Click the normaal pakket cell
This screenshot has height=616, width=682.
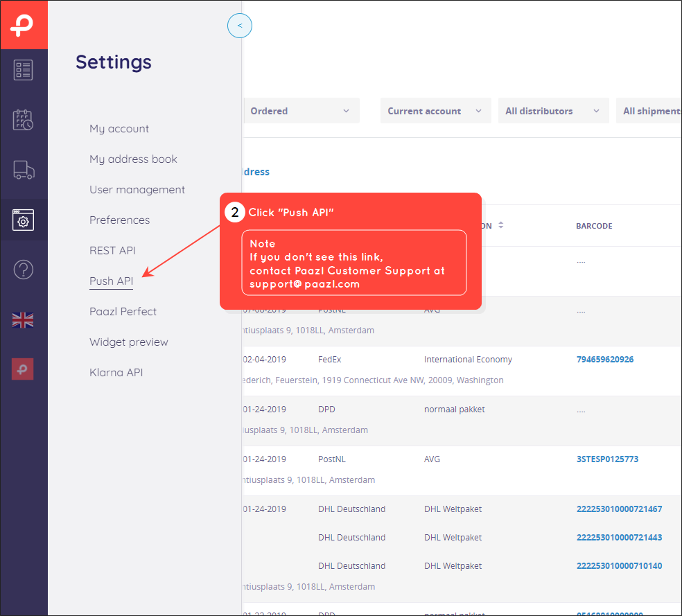(x=455, y=410)
